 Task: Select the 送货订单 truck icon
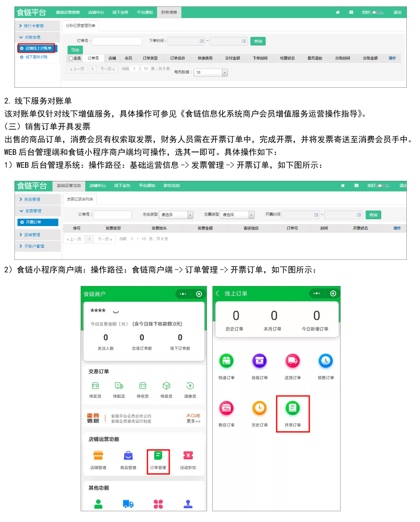(x=293, y=361)
